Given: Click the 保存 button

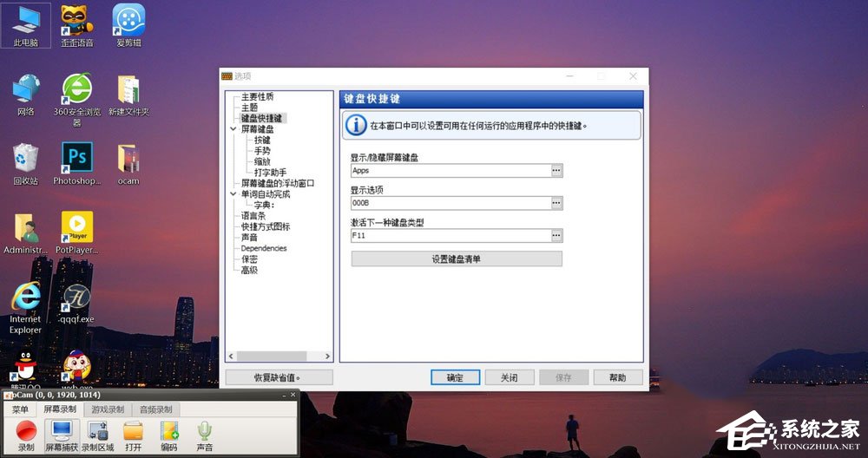Looking at the screenshot, I should click(x=563, y=378).
